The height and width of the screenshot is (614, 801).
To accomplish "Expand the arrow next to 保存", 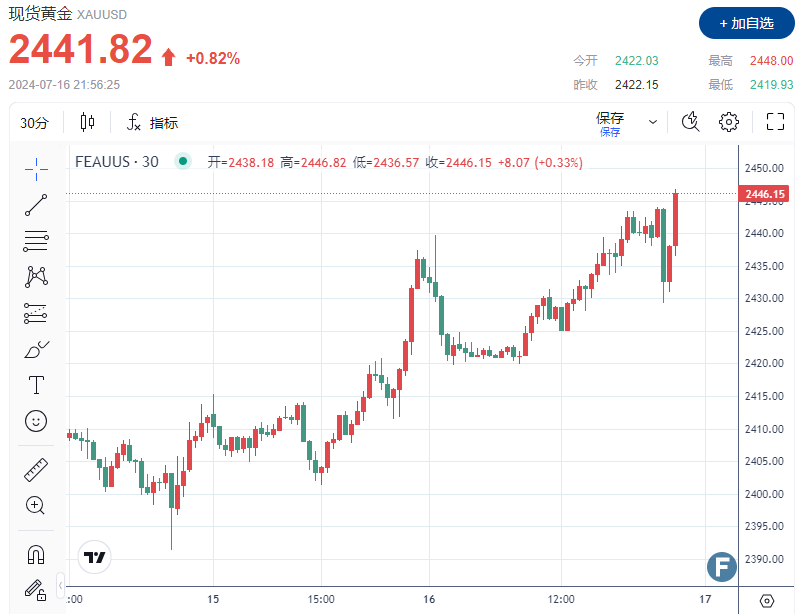I will tap(653, 122).
